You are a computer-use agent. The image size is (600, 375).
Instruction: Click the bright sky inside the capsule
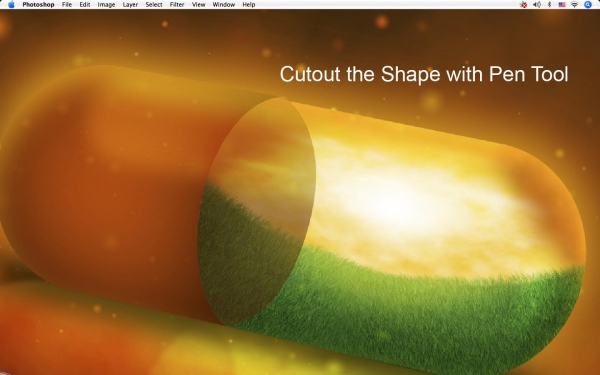(x=413, y=199)
